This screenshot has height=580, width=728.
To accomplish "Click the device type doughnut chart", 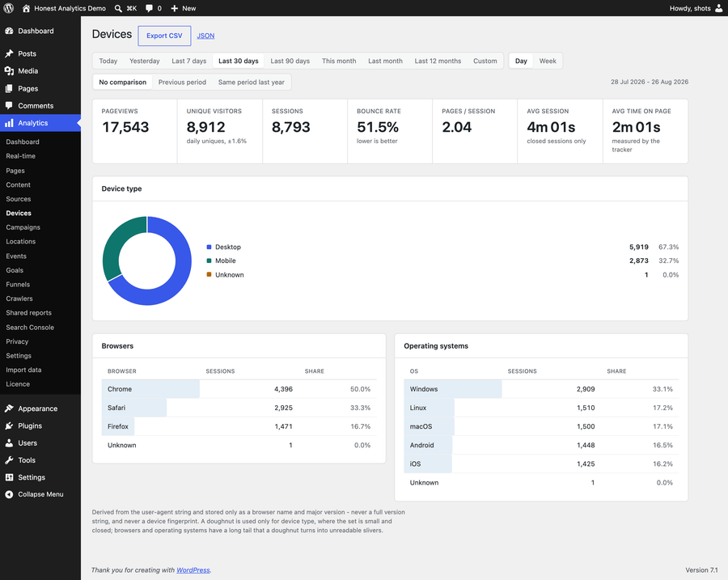I will (146, 260).
